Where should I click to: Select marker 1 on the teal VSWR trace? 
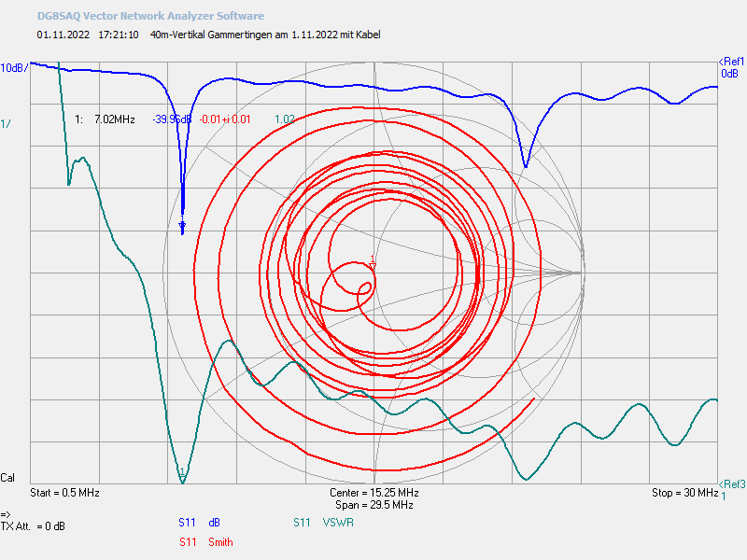coord(182,472)
